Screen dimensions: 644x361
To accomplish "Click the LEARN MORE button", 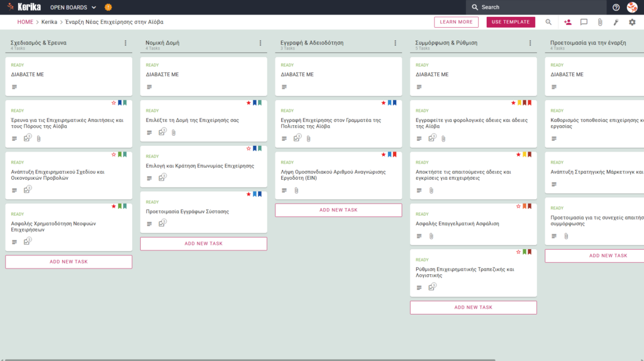I will (x=456, y=22).
